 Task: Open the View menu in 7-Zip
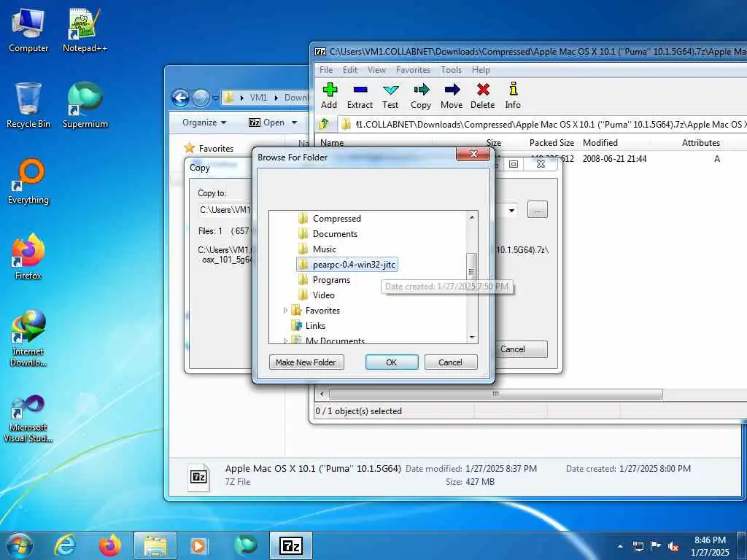[376, 70]
